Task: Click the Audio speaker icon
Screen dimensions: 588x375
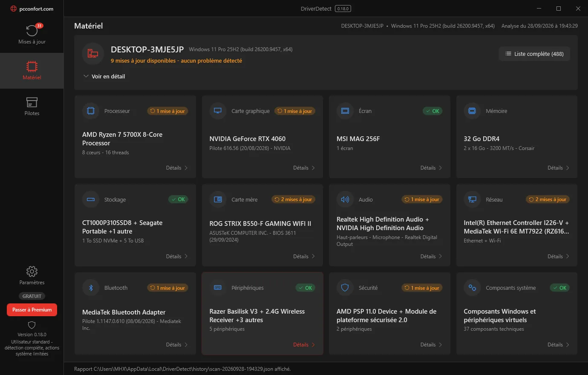Action: [x=345, y=199]
